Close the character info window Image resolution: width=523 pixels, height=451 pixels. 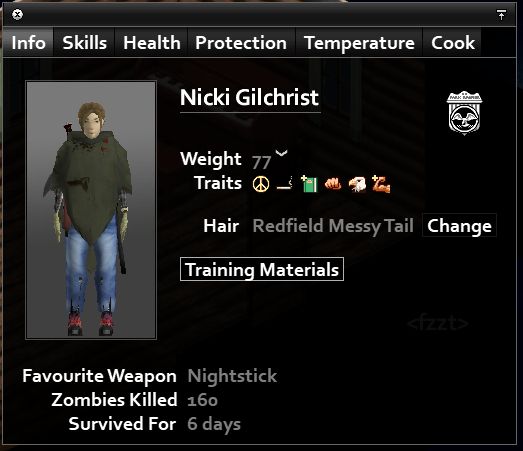point(17,14)
